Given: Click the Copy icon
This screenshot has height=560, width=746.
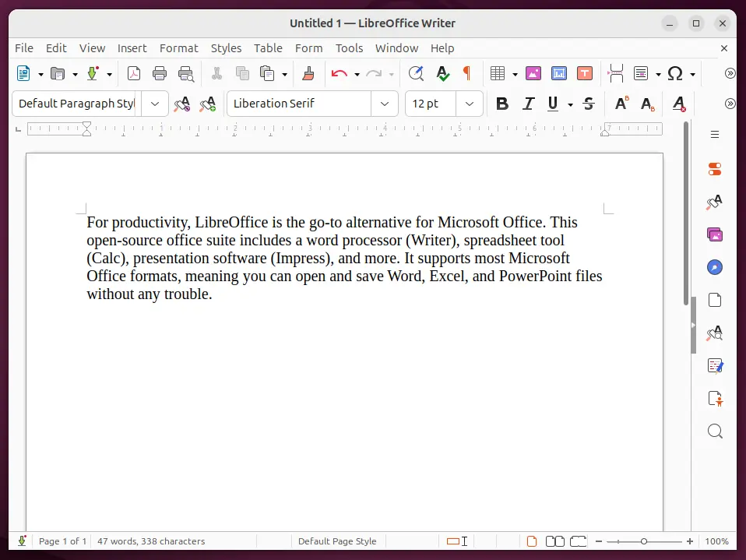Looking at the screenshot, I should pyautogui.click(x=242, y=74).
